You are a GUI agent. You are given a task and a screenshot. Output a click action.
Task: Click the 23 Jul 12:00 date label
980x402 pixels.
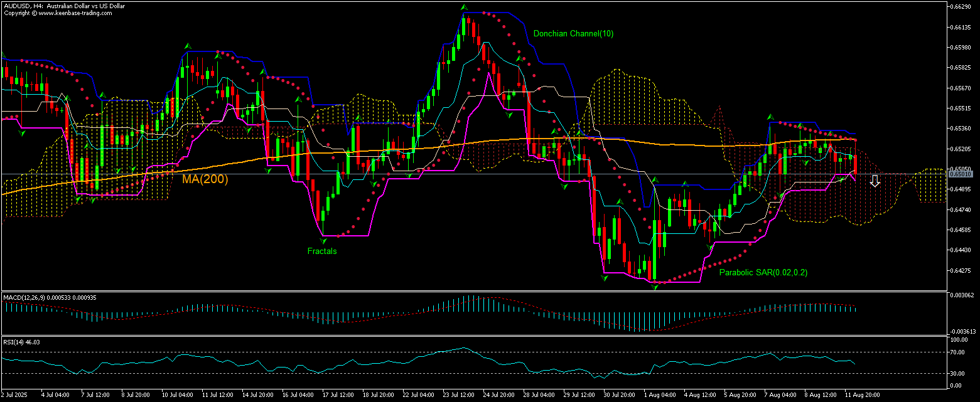pyautogui.click(x=458, y=396)
